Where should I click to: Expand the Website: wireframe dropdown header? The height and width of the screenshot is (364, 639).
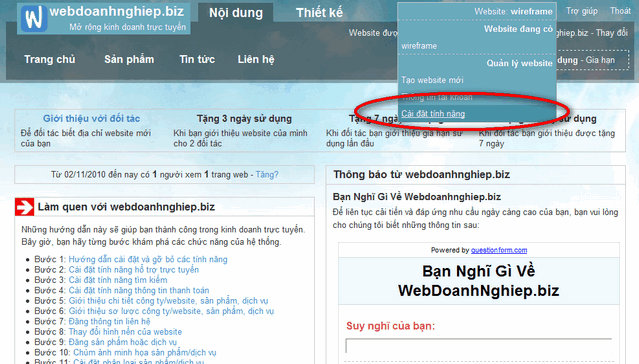513,11
